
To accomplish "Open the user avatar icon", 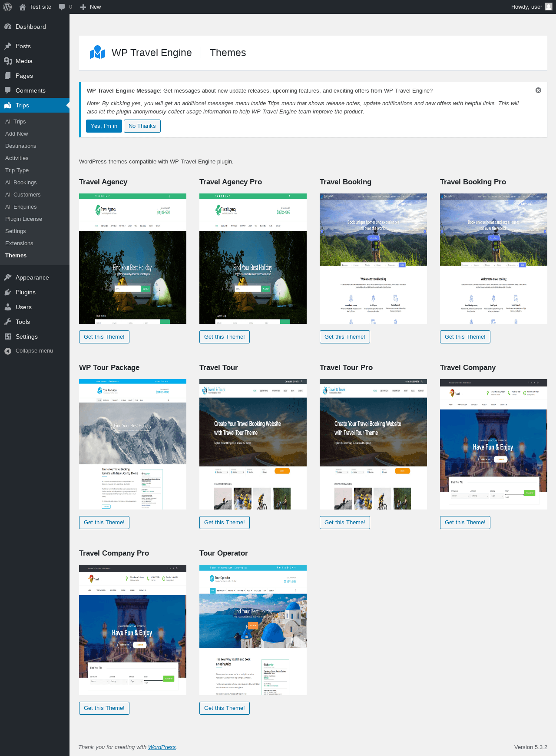I will [x=549, y=7].
